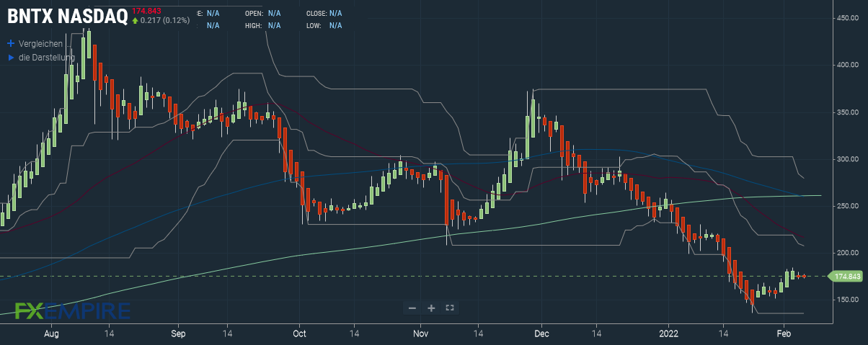Viewport: 868px width, 345px height.
Task: Click the blue plus icon beside Vergleichen
Action: (x=11, y=43)
